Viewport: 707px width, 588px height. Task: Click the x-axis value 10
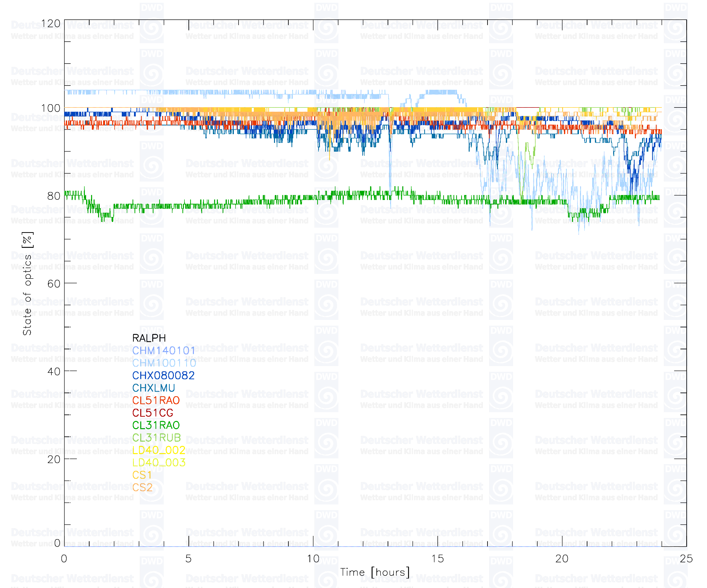tap(313, 559)
